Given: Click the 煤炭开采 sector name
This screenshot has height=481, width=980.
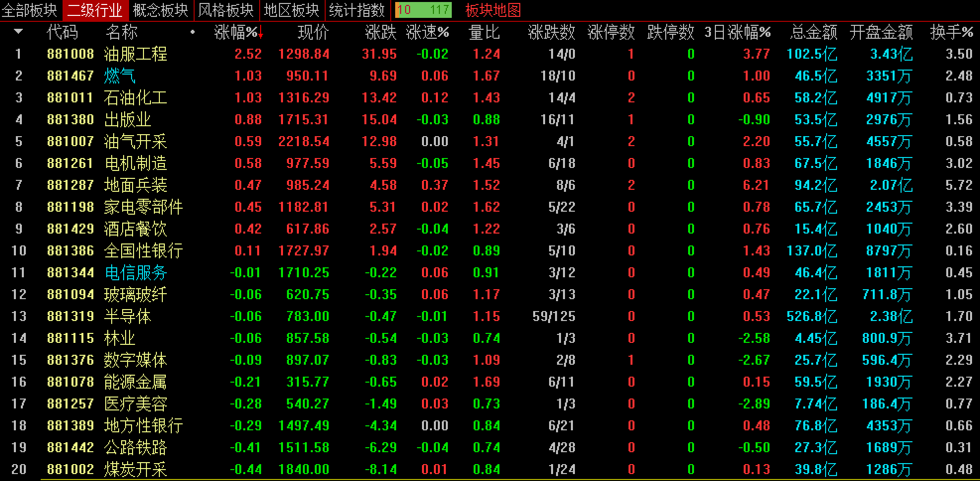Looking at the screenshot, I should [x=136, y=469].
